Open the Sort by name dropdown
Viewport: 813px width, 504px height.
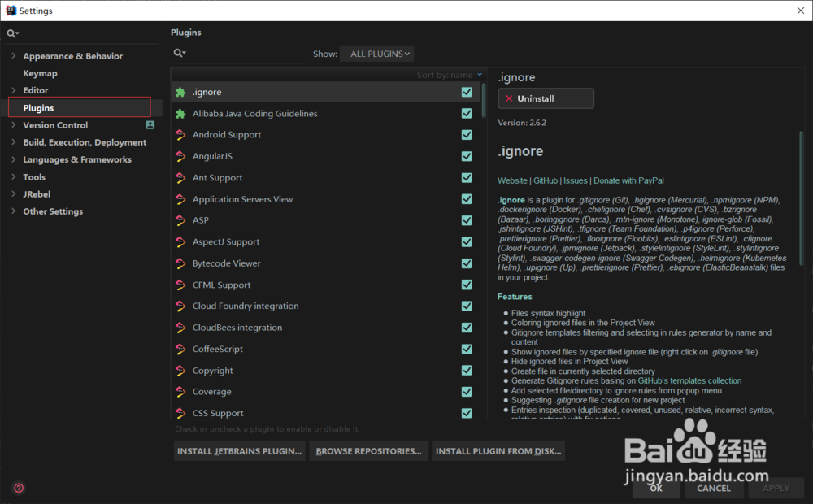click(x=450, y=75)
